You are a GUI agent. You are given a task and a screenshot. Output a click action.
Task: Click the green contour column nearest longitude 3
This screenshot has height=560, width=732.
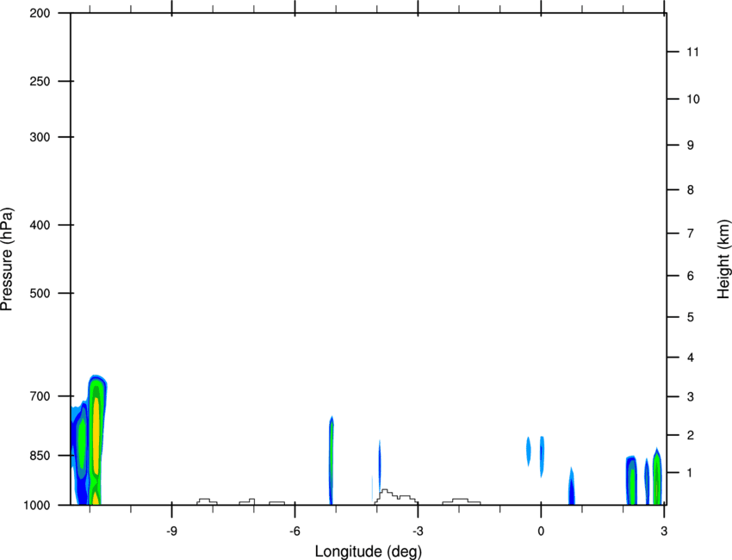tap(657, 476)
